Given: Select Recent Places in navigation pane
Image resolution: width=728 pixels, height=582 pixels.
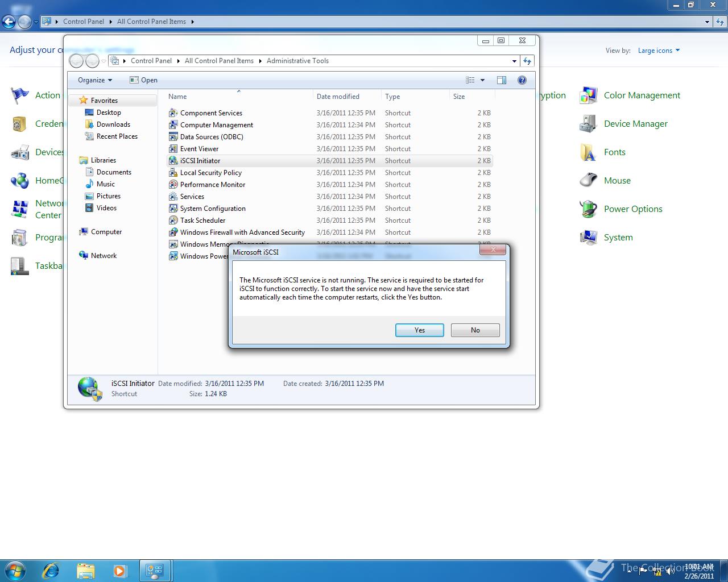Looking at the screenshot, I should pos(117,136).
